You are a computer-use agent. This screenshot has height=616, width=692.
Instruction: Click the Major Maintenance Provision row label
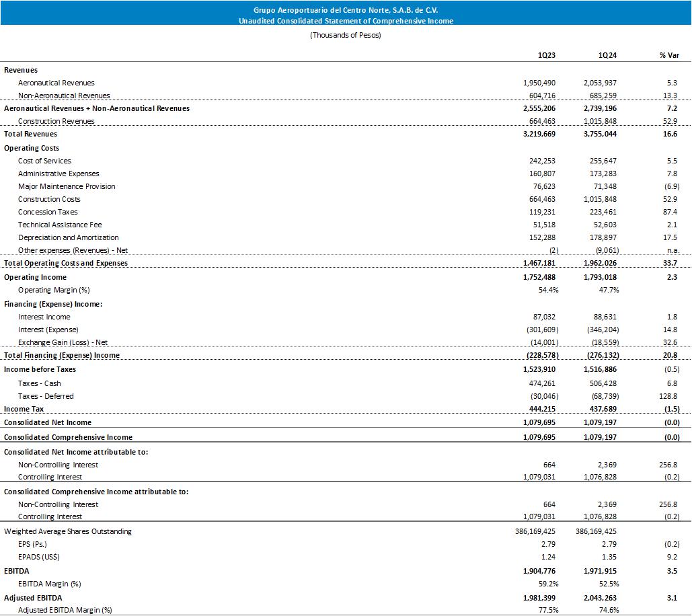click(x=67, y=186)
